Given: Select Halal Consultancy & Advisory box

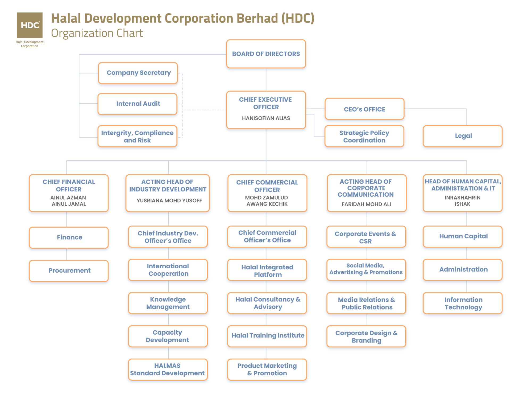Looking at the screenshot, I should tap(267, 303).
